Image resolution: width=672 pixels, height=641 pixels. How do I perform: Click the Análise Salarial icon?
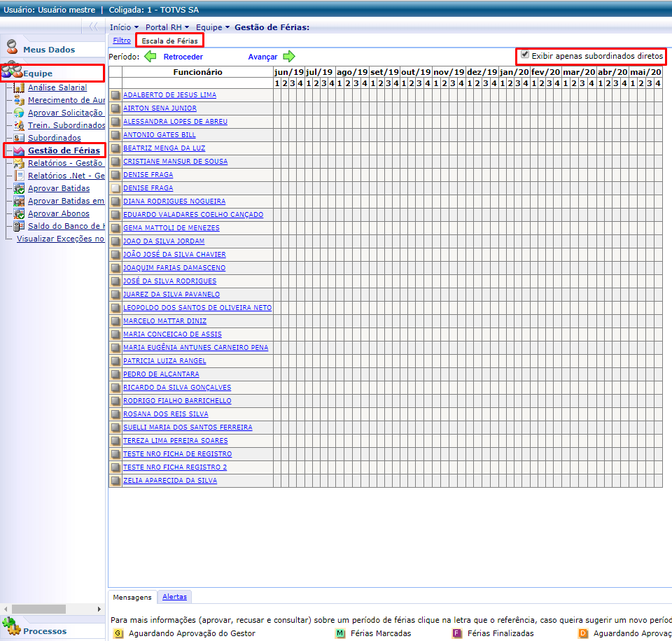coord(19,88)
